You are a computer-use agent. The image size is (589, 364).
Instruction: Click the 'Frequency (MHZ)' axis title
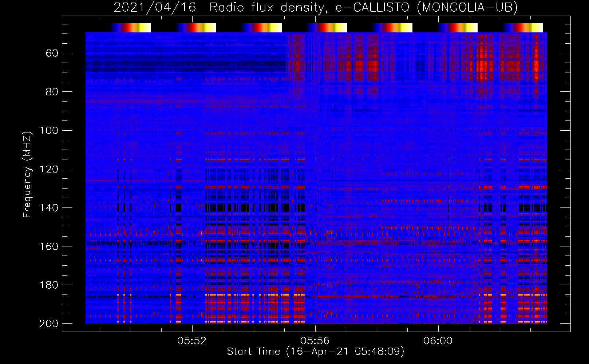[28, 174]
